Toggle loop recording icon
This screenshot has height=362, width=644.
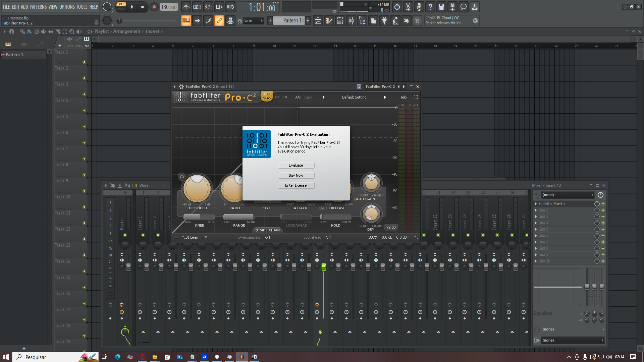coord(230,7)
